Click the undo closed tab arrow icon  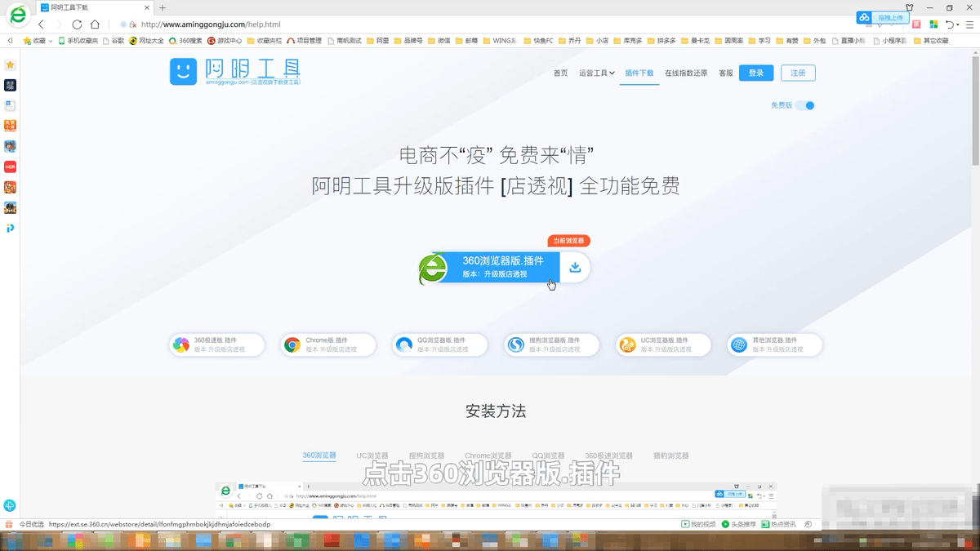pyautogui.click(x=950, y=24)
